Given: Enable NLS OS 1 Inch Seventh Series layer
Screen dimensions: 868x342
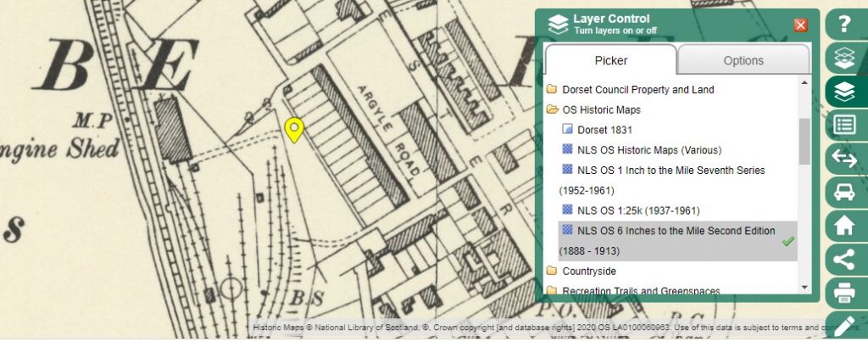Looking at the screenshot, I should pos(663,180).
